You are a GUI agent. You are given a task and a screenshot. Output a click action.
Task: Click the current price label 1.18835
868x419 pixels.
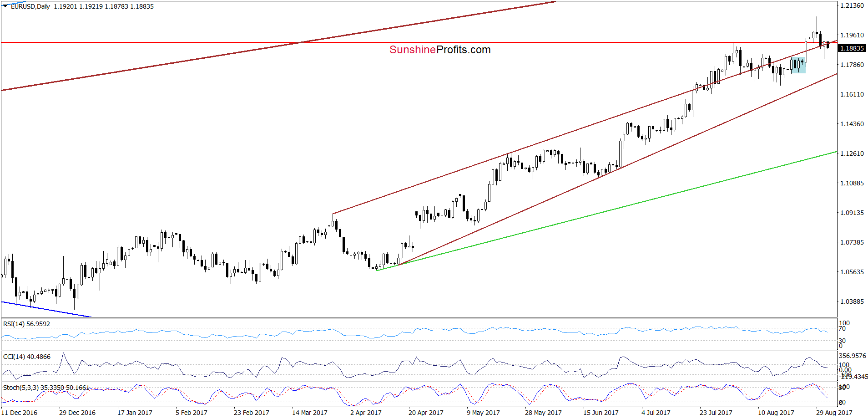tap(852, 48)
